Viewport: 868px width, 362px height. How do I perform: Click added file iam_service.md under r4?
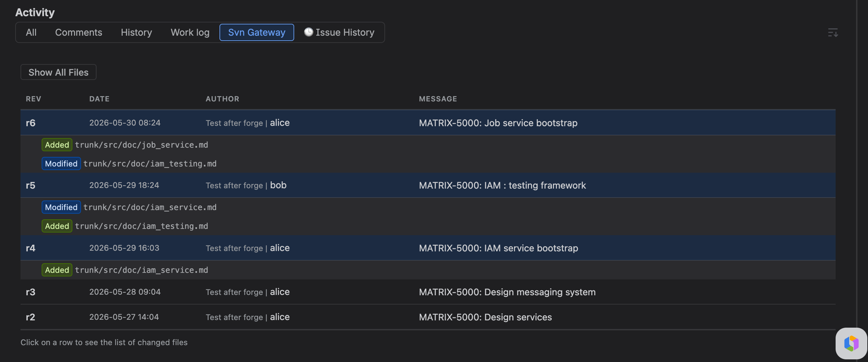(x=141, y=270)
